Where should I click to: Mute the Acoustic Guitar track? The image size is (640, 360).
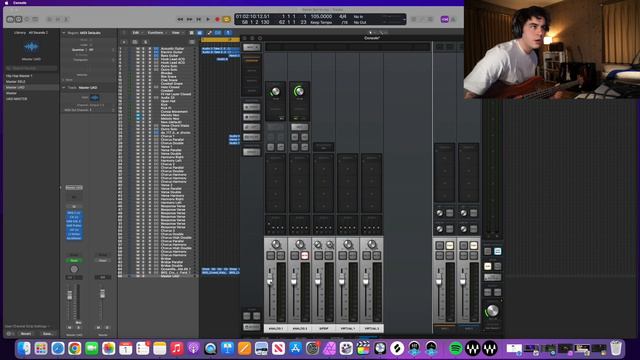(x=138, y=49)
